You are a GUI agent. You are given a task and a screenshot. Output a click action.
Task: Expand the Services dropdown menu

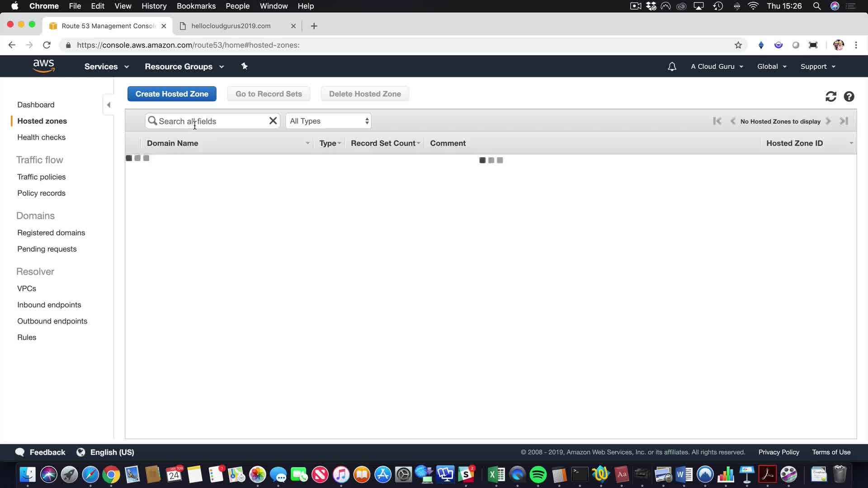pos(106,66)
